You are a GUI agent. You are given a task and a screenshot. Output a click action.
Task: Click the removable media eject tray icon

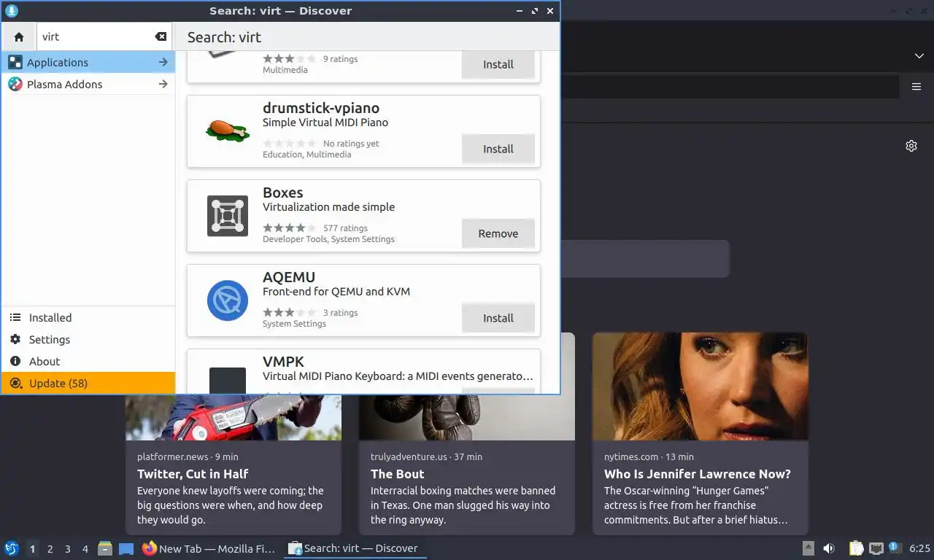pyautogui.click(x=808, y=548)
